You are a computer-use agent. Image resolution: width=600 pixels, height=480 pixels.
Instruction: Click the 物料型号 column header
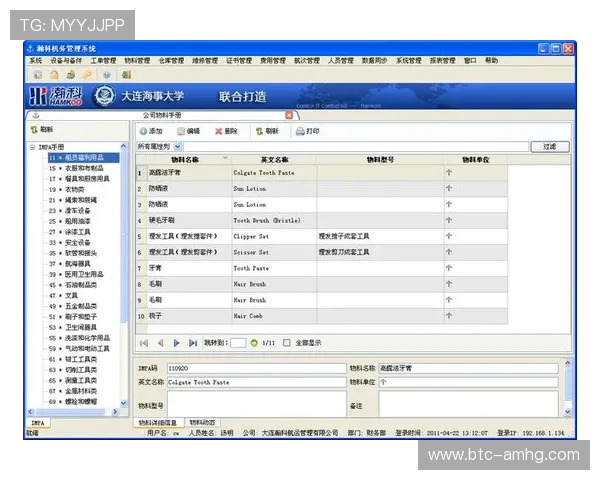pos(380,160)
